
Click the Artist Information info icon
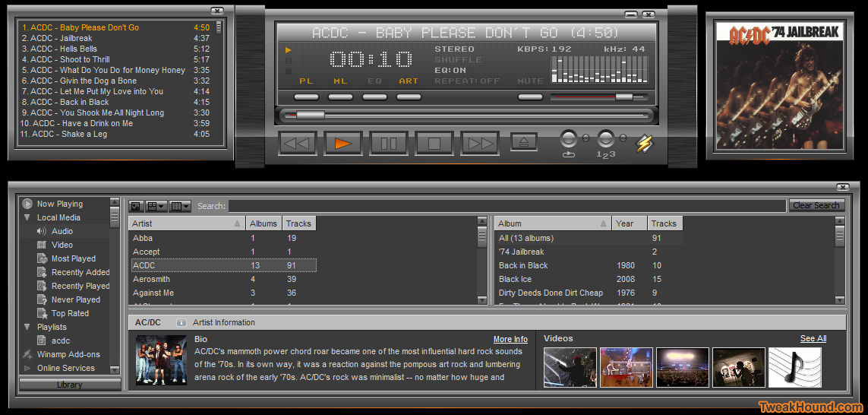pos(181,322)
